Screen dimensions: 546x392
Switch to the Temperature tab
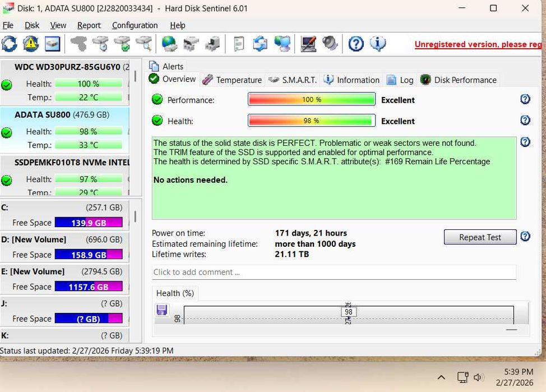click(232, 80)
